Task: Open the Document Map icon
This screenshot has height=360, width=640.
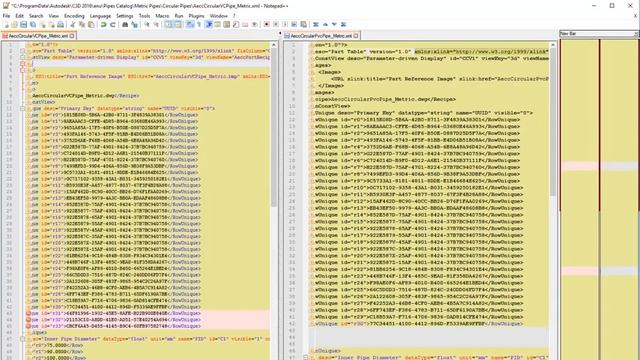Action: point(227,24)
